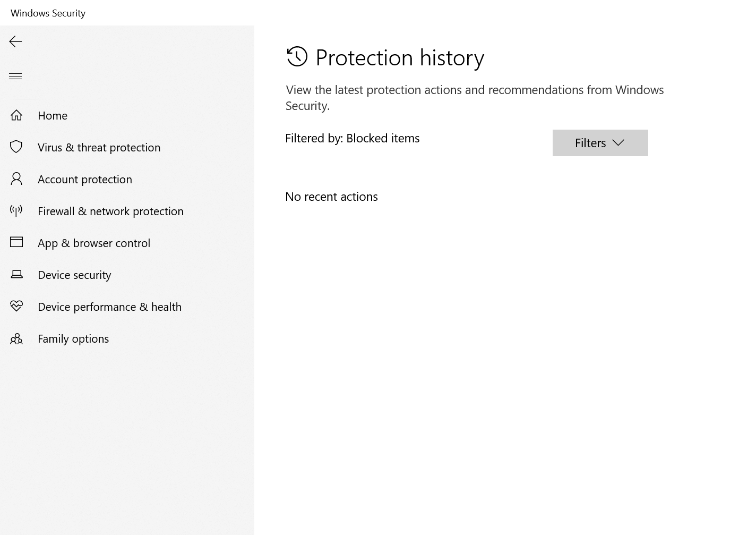Click the Filters chevron arrow
The image size is (756, 535).
click(618, 143)
